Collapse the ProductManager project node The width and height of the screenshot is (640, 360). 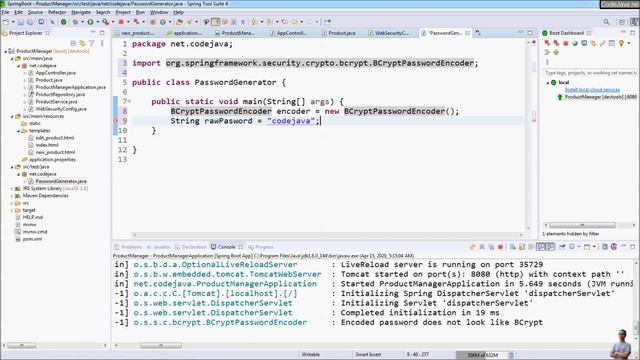coord(5,51)
